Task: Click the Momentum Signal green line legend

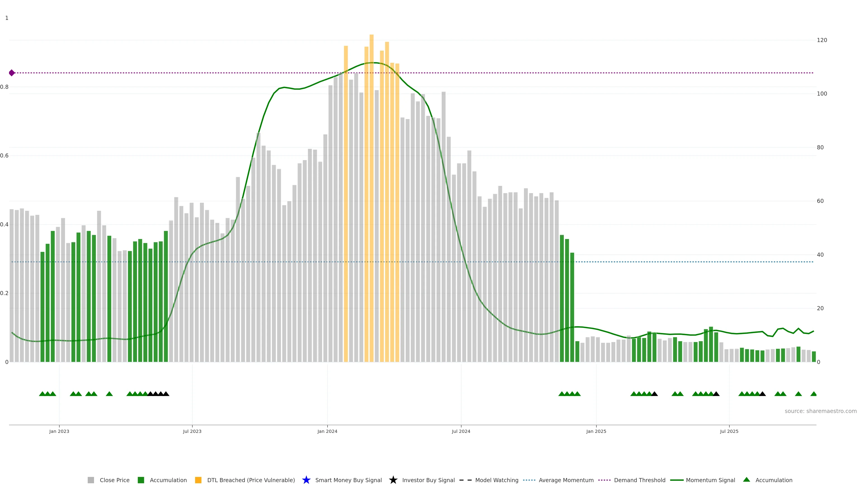Action: click(677, 480)
